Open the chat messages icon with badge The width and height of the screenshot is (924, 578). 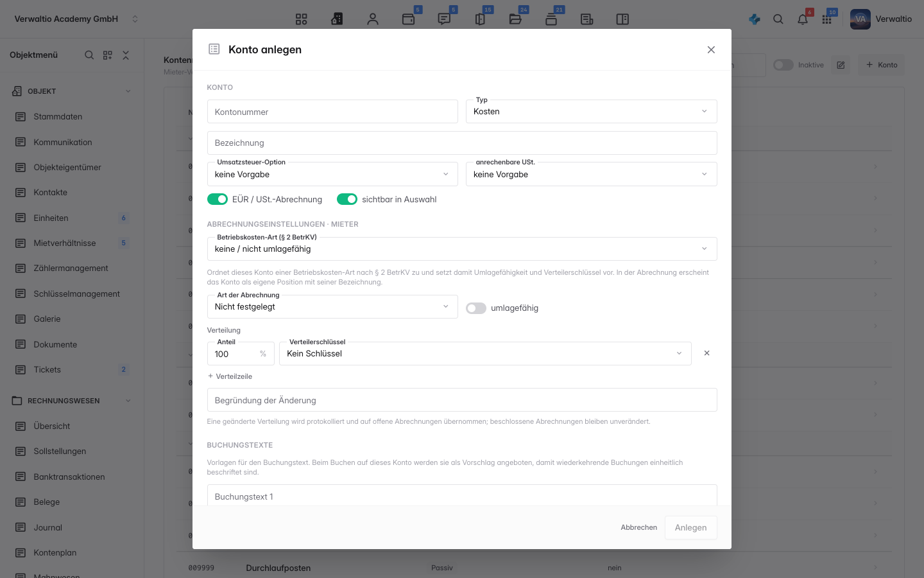coord(444,19)
